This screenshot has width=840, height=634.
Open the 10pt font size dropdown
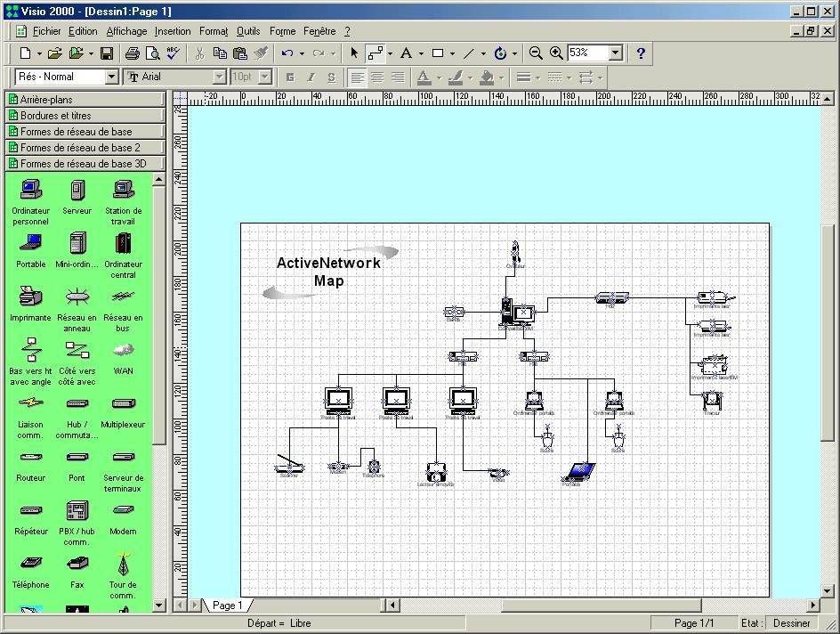[265, 77]
